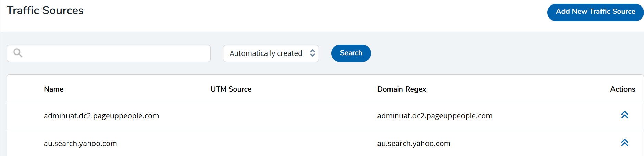
Task: Select the au.search.yahoo.com name cell
Action: [x=80, y=144]
